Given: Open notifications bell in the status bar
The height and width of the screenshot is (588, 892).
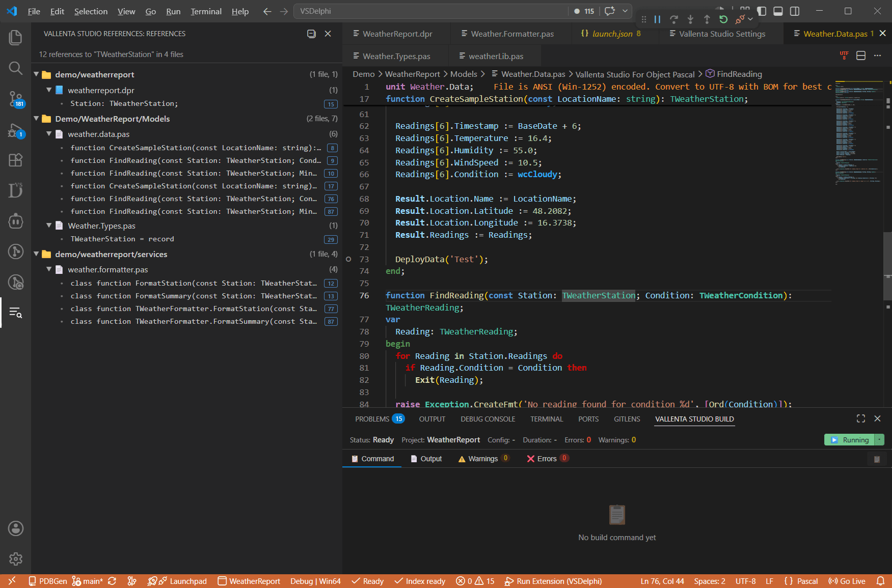Looking at the screenshot, I should (x=880, y=581).
